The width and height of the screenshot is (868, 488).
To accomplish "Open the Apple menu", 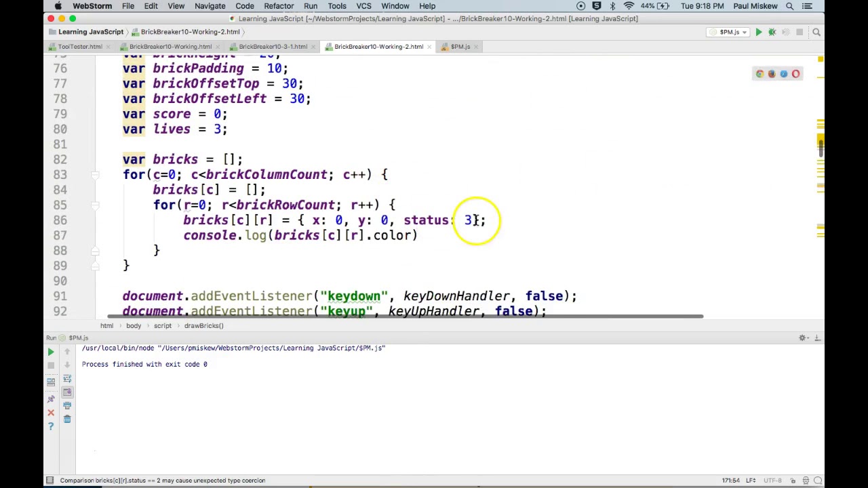I will click(x=58, y=6).
